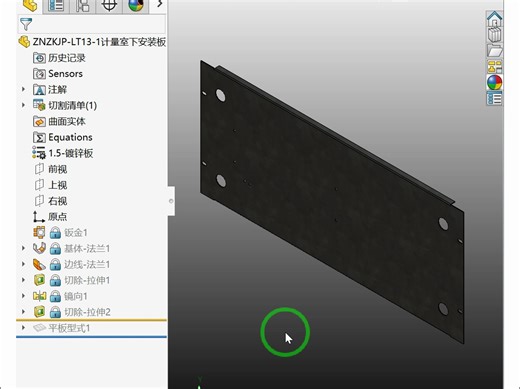Click the history clock icon

click(x=39, y=58)
